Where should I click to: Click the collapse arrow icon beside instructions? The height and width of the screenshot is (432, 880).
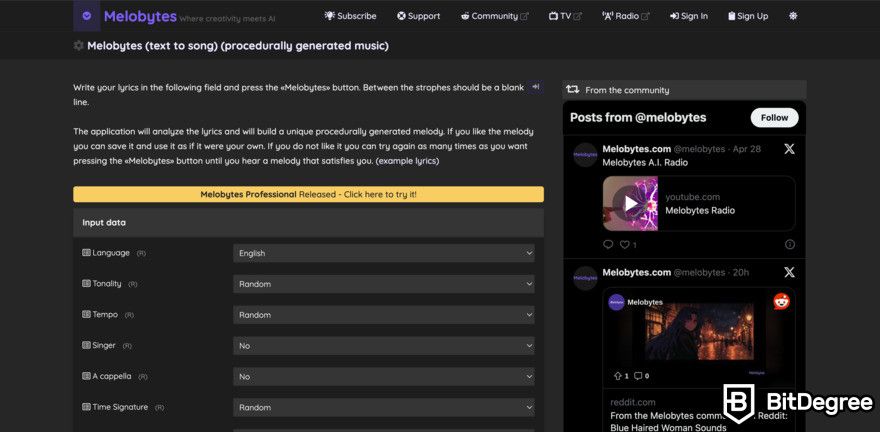coord(535,87)
